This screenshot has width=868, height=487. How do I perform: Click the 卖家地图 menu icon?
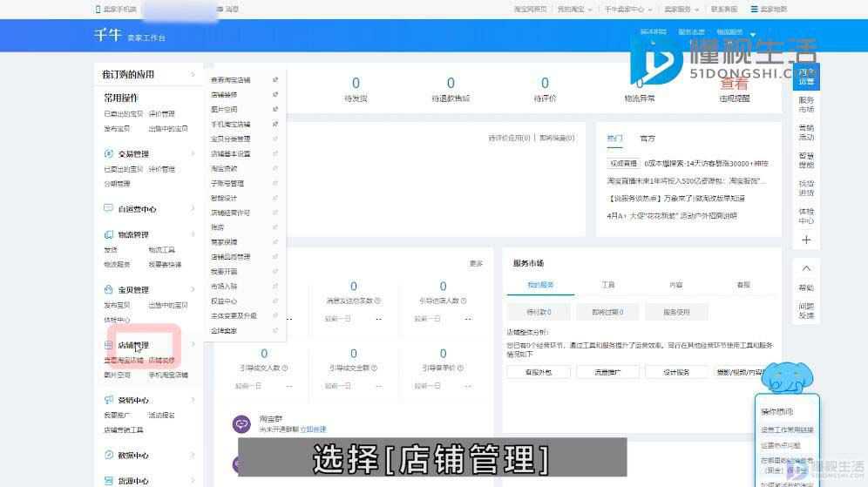pos(754,9)
